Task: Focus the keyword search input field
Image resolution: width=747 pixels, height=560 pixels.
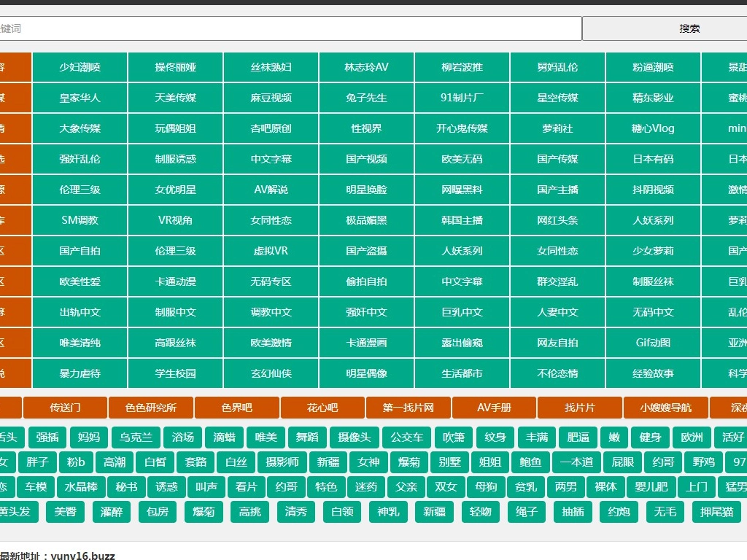Action: tap(290, 28)
